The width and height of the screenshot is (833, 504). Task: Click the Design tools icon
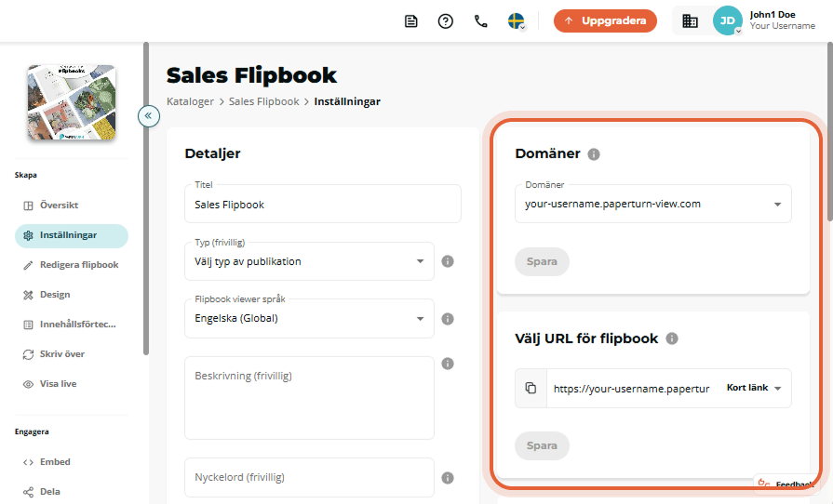(x=28, y=295)
